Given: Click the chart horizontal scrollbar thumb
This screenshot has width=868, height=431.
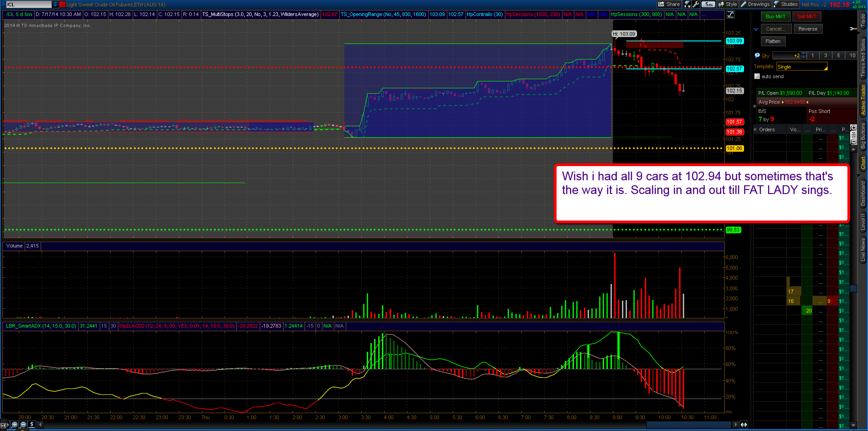Looking at the screenshot, I should [x=689, y=425].
